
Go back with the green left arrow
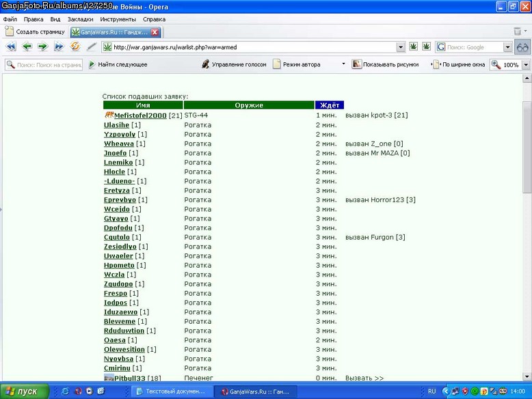click(27, 46)
